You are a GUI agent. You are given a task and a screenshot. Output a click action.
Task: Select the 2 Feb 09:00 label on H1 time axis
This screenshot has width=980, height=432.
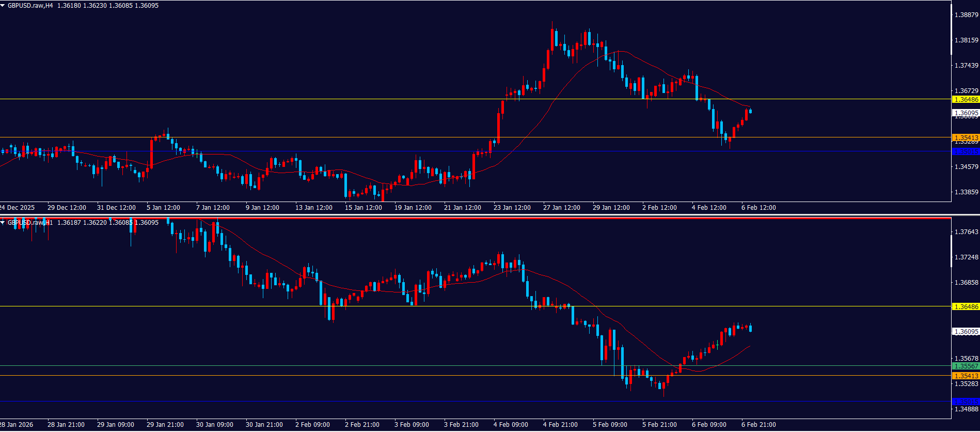point(312,425)
